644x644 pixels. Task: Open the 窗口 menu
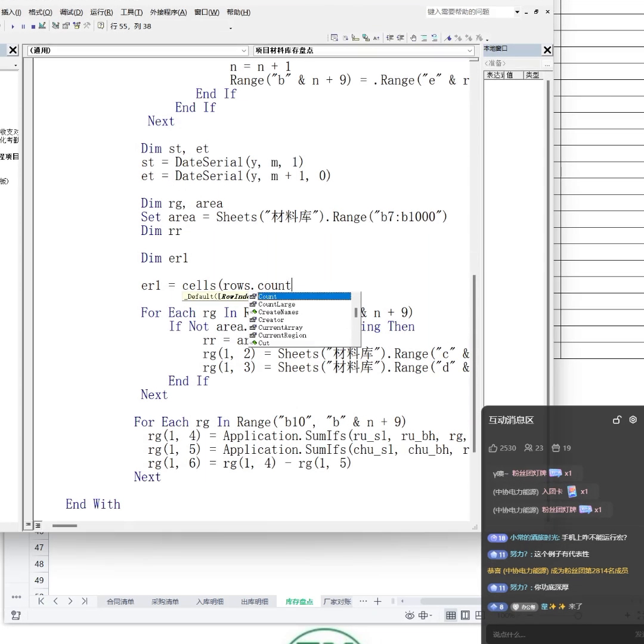(x=206, y=13)
